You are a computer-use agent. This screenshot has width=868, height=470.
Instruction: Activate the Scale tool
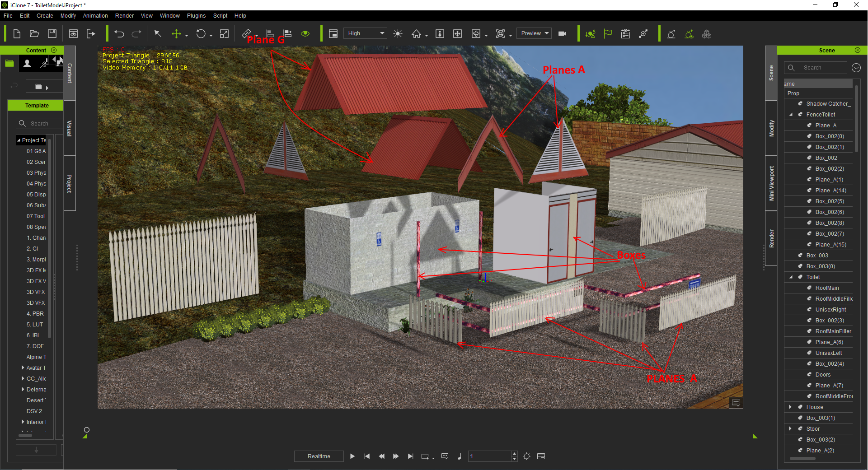click(x=224, y=34)
